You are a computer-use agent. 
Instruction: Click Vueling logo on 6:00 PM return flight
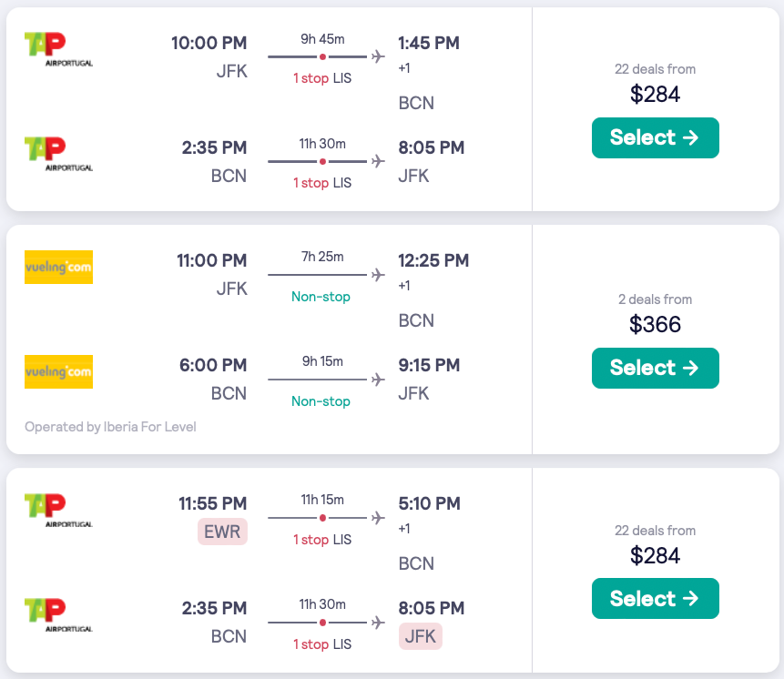point(58,371)
